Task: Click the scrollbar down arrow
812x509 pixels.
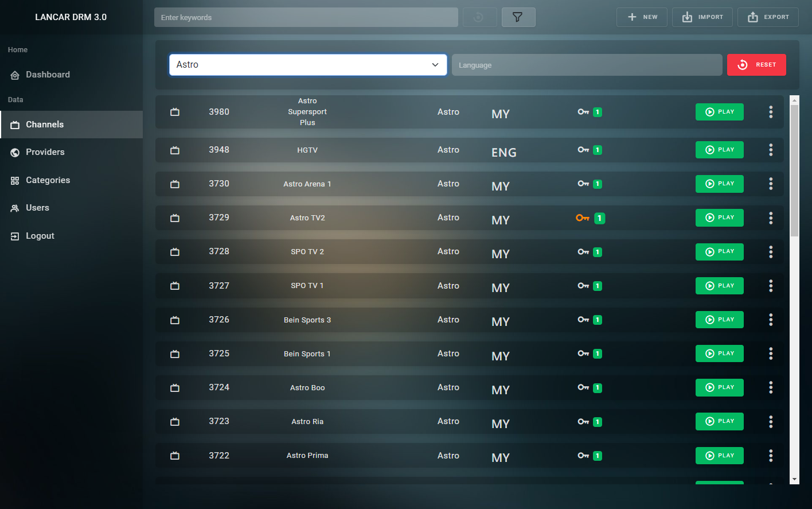Action: tap(794, 479)
